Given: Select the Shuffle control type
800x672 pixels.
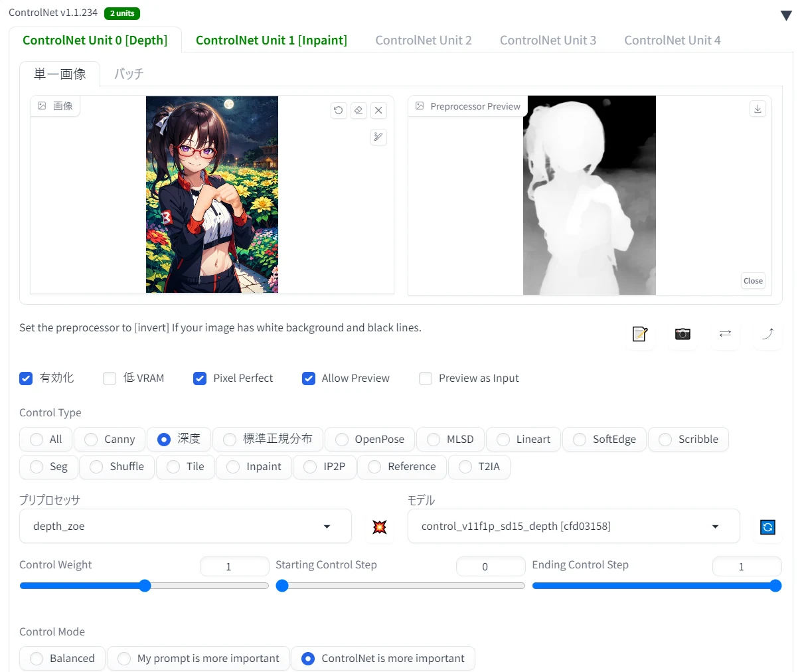Looking at the screenshot, I should [117, 466].
